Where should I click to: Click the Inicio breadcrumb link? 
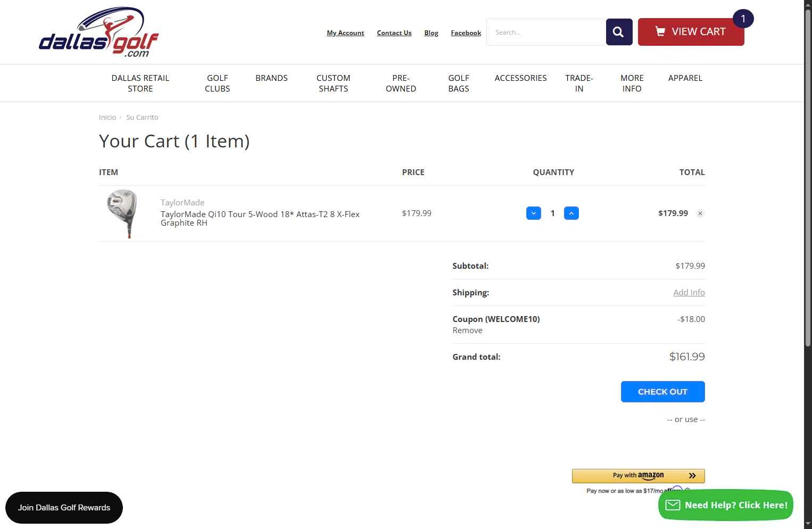107,117
